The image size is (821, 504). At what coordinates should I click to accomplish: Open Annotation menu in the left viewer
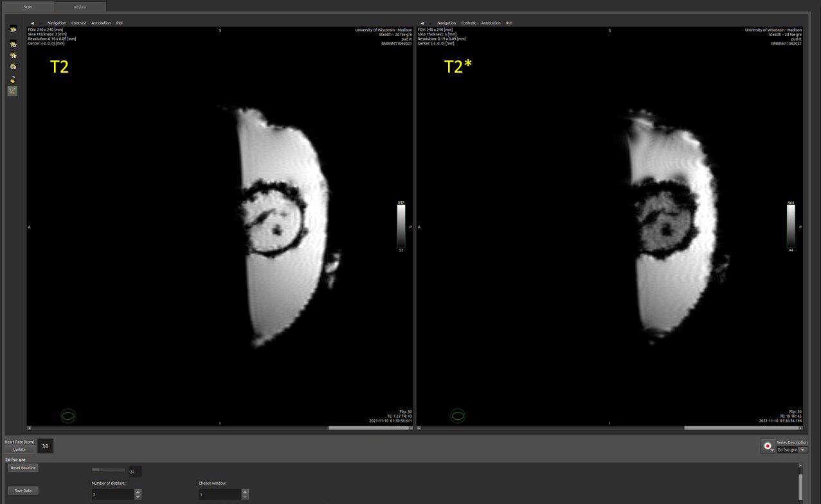coord(101,23)
